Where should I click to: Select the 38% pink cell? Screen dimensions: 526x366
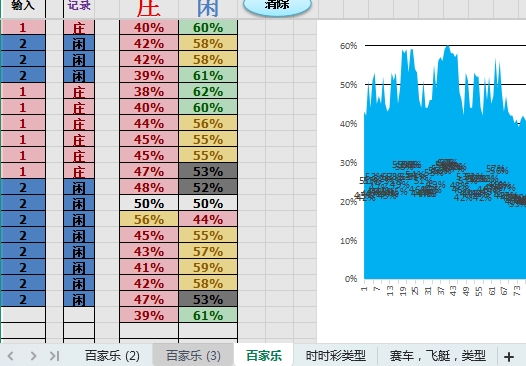[149, 92]
